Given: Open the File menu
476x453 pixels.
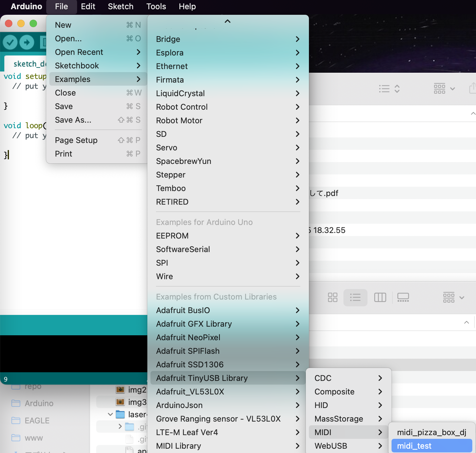Looking at the screenshot, I should pos(62,6).
